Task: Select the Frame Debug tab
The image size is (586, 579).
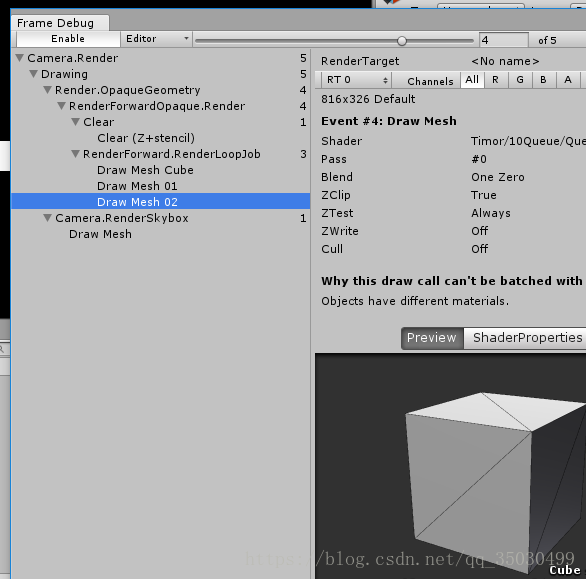Action: pyautogui.click(x=60, y=23)
